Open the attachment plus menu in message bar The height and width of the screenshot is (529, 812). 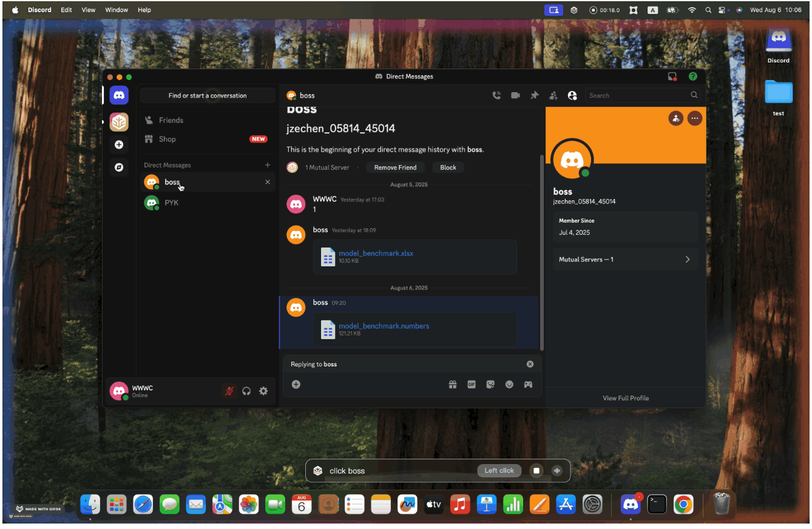tap(296, 384)
